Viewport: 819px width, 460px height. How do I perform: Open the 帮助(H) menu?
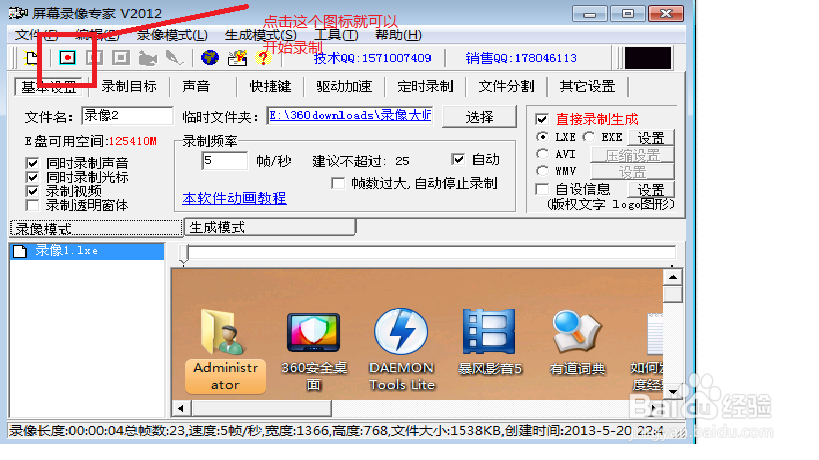(399, 35)
